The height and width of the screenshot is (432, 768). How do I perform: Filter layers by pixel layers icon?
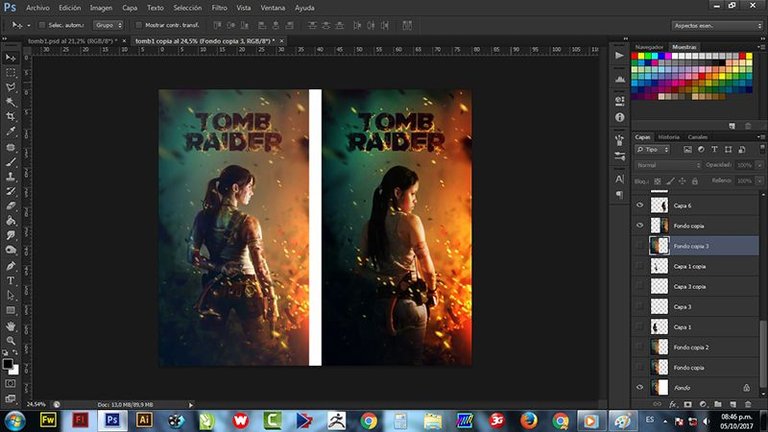pyautogui.click(x=688, y=149)
